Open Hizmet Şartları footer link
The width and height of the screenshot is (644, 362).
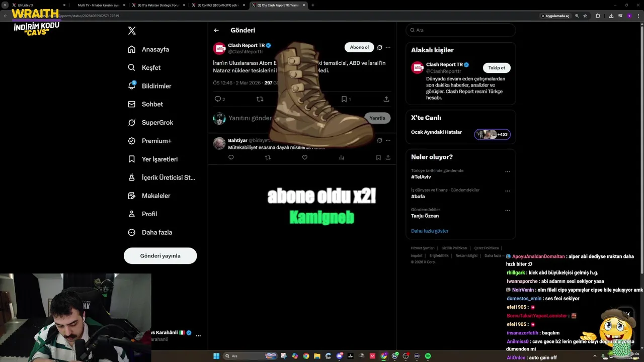422,248
